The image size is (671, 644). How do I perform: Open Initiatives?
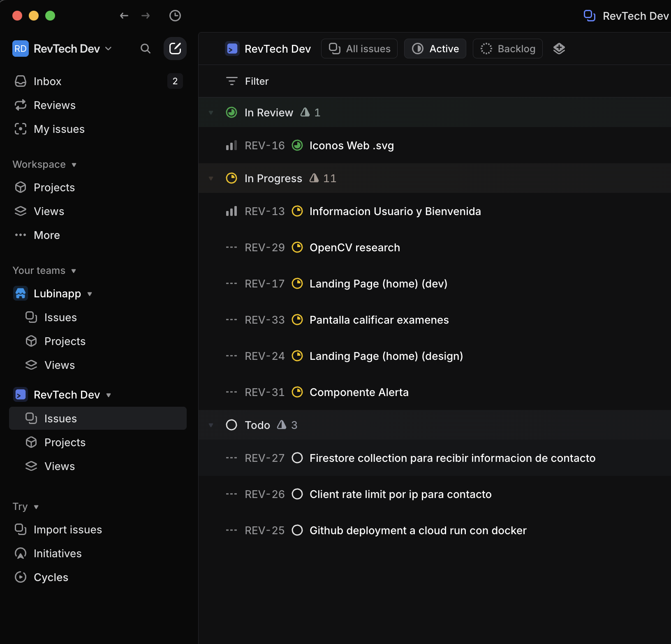tap(98, 554)
